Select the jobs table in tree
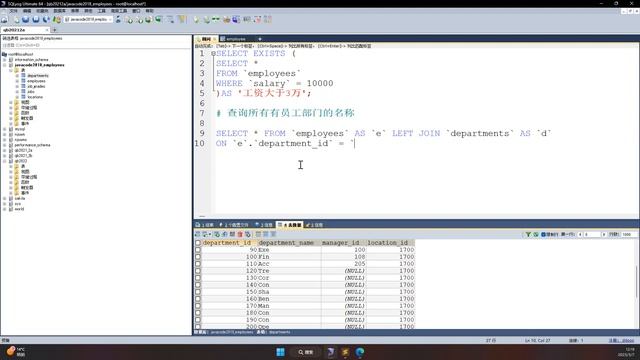640x360 pixels. [31, 91]
